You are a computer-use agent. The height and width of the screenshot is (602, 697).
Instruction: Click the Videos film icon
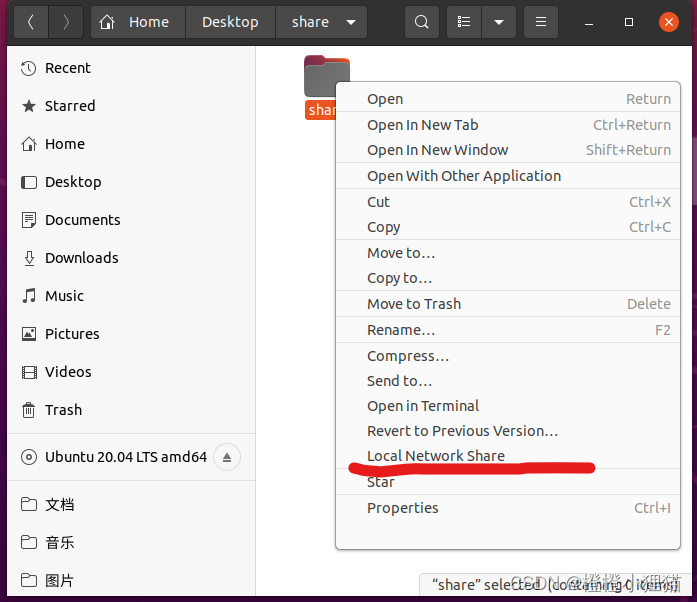coord(29,372)
